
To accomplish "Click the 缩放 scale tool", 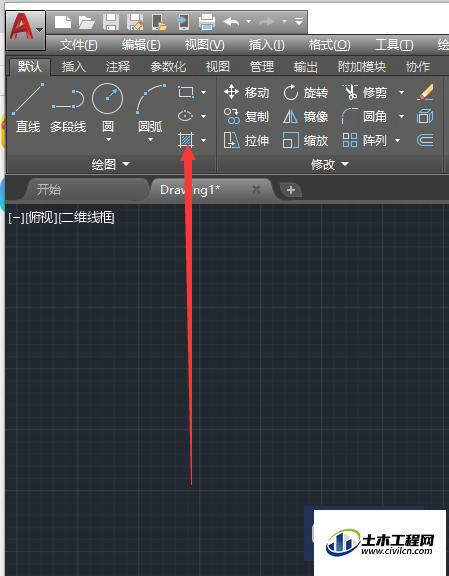I will tap(305, 140).
